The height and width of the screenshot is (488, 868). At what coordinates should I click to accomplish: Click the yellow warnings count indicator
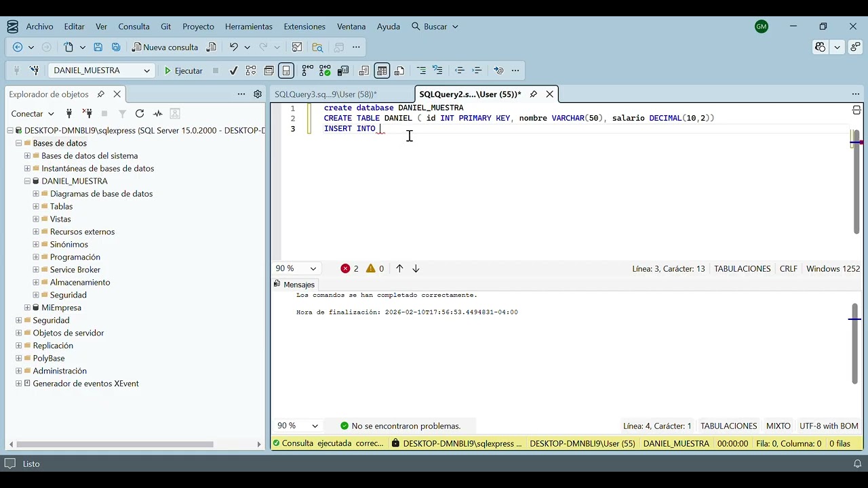(375, 268)
